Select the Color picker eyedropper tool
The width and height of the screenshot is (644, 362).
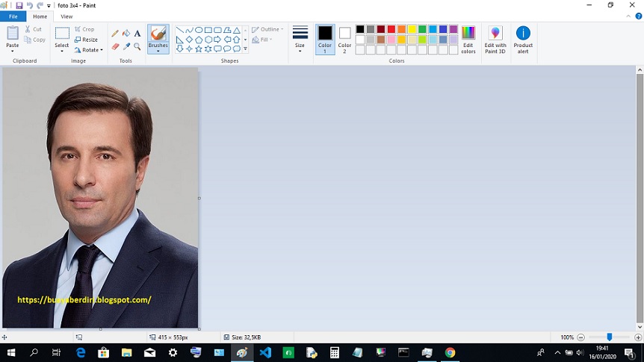point(126,47)
